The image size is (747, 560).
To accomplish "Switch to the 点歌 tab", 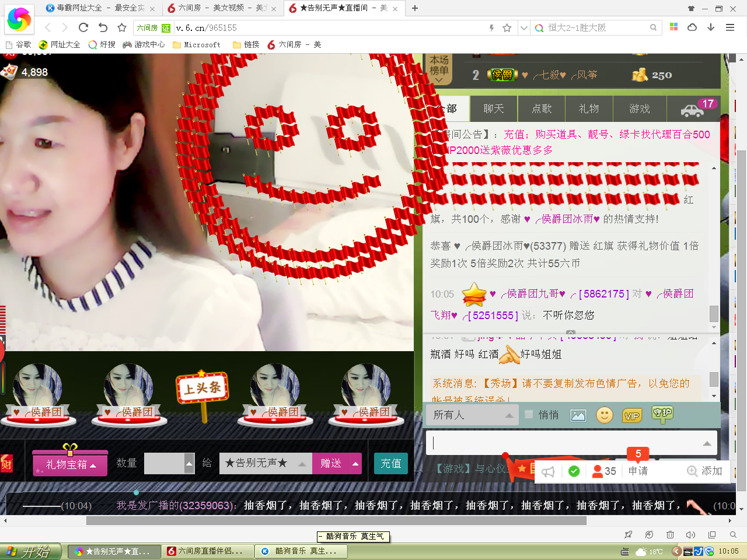I will click(x=542, y=108).
